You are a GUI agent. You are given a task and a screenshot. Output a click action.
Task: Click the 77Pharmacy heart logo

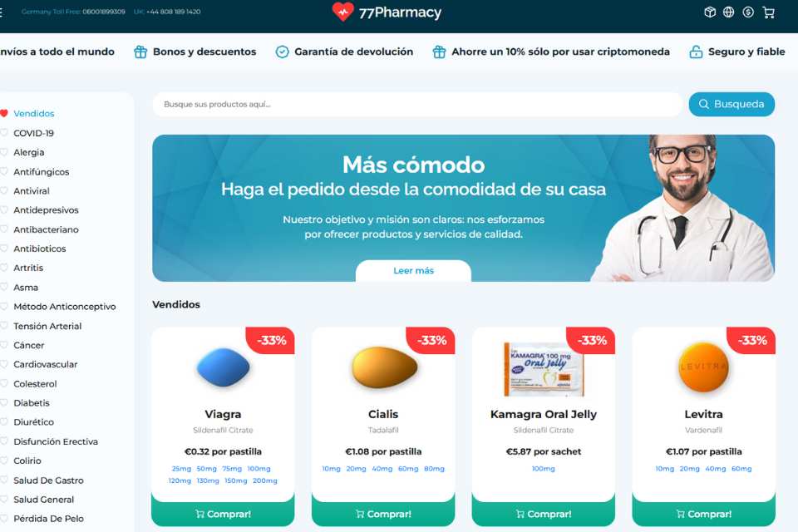point(342,11)
